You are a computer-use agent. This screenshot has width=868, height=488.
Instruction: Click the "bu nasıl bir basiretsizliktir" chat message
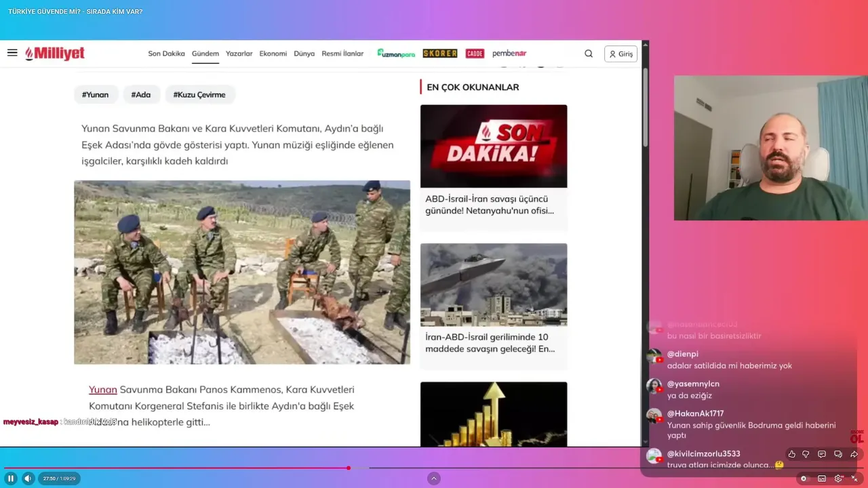[x=714, y=336]
